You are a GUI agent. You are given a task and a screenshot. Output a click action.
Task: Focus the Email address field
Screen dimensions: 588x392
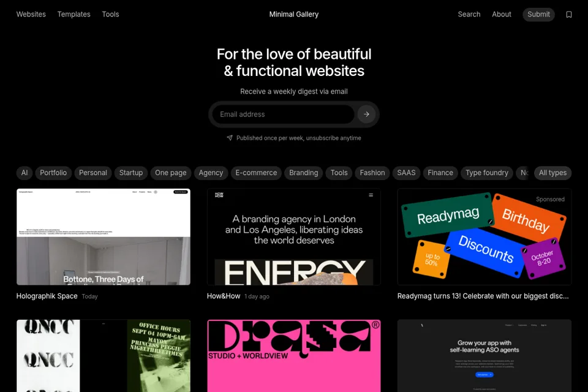coord(283,114)
